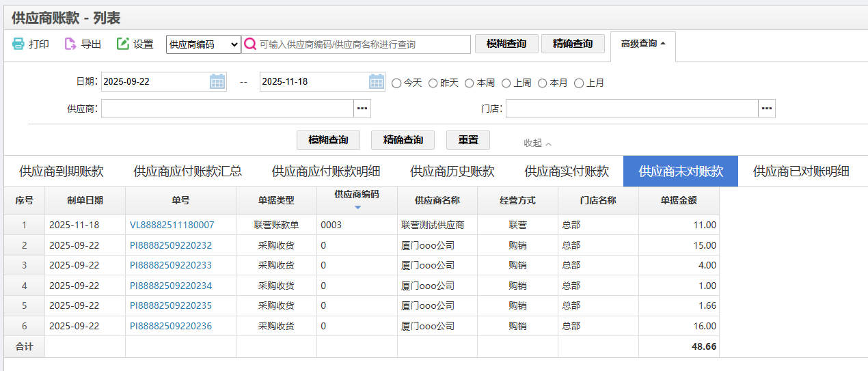Viewport: 868px width, 371px height.
Task: Click the supplier (供应商) ellipsis lookup button
Action: 362,109
